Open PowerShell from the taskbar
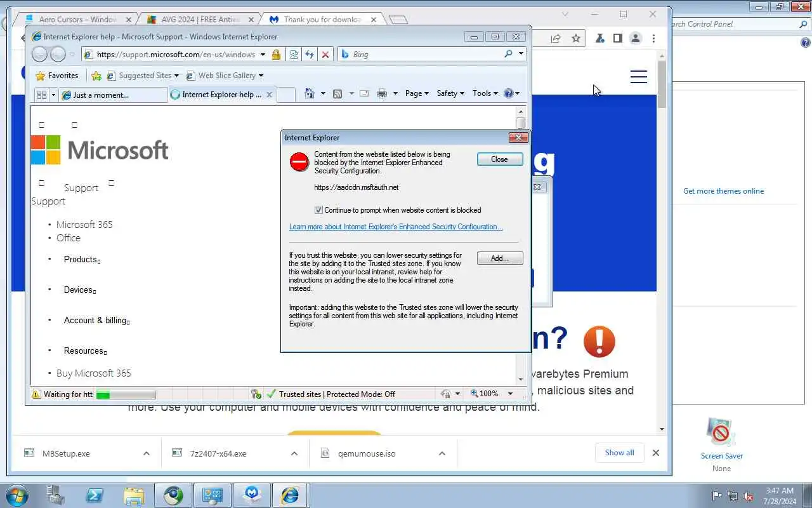 (x=95, y=495)
